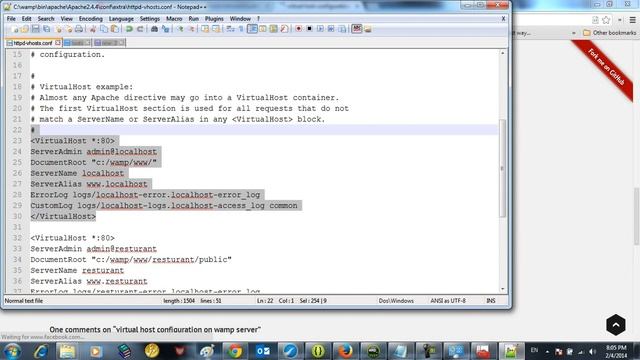Click the volume speaker tray icon
The image size is (640, 360).
click(x=593, y=352)
